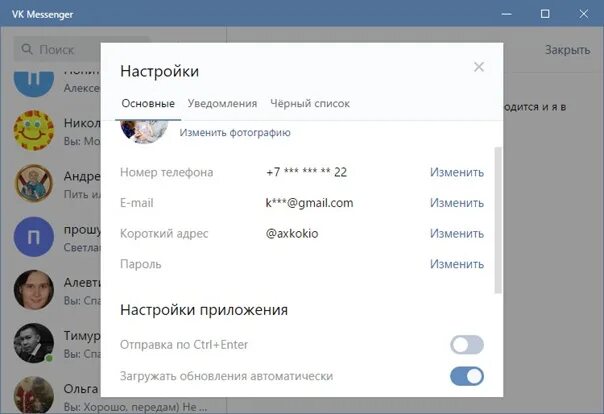Screen dimensions: 604x414
Task: Open the Основные settings tab
Action: pos(148,104)
